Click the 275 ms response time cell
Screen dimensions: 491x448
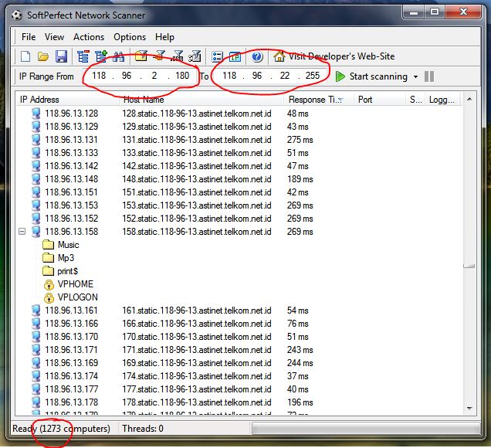tap(300, 140)
